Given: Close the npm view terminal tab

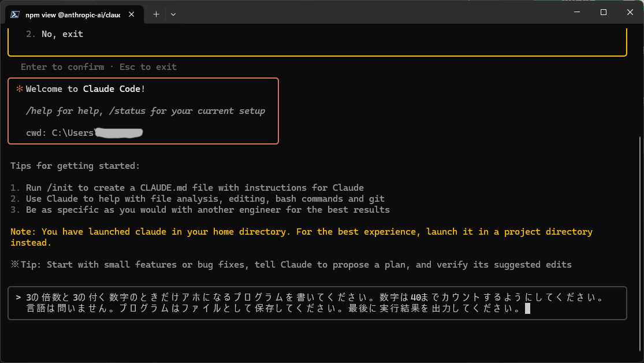Looking at the screenshot, I should tap(132, 14).
